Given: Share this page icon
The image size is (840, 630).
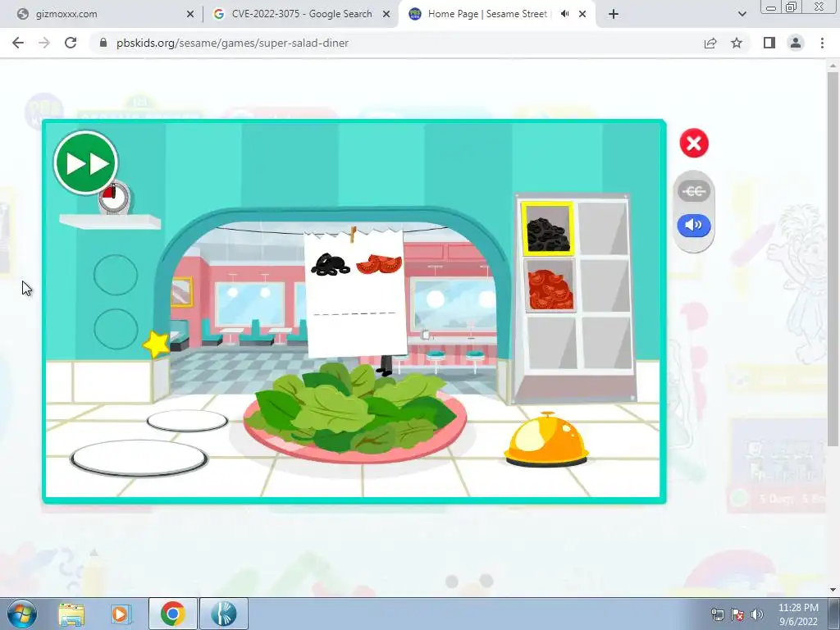Looking at the screenshot, I should point(710,43).
